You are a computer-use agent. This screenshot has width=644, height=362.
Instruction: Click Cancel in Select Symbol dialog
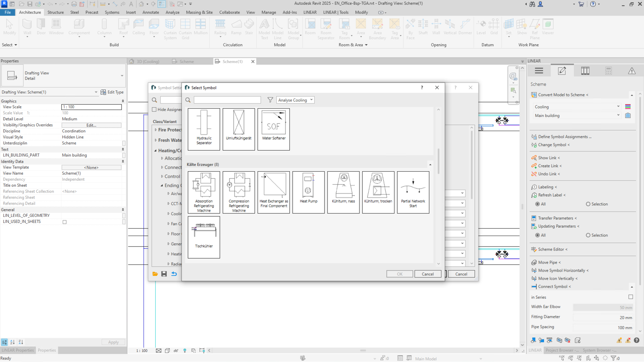tap(427, 274)
